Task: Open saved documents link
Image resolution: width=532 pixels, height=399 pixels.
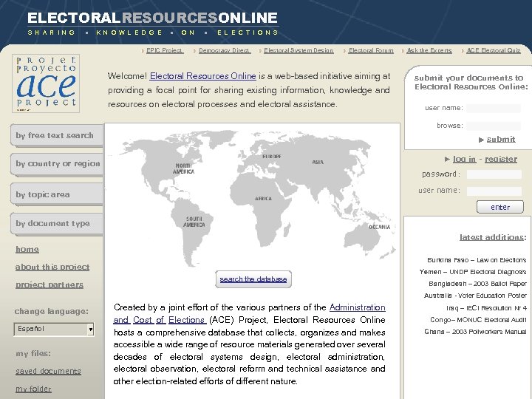Action: [x=48, y=371]
